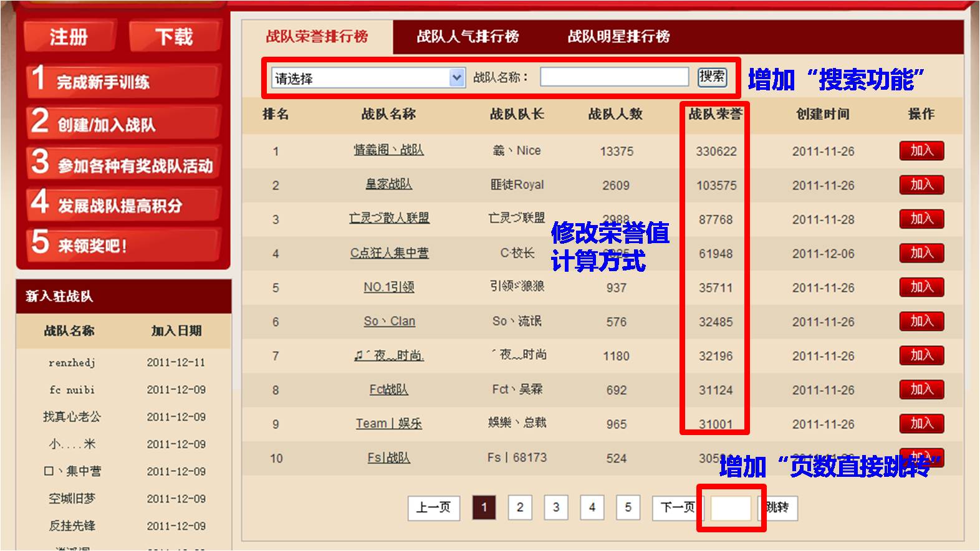
Task: Open the So丶Clan team link
Action: click(389, 321)
